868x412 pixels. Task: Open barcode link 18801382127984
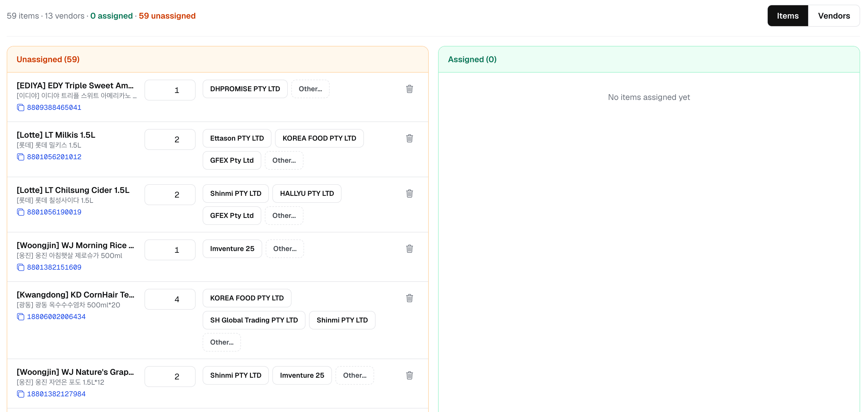click(x=56, y=394)
